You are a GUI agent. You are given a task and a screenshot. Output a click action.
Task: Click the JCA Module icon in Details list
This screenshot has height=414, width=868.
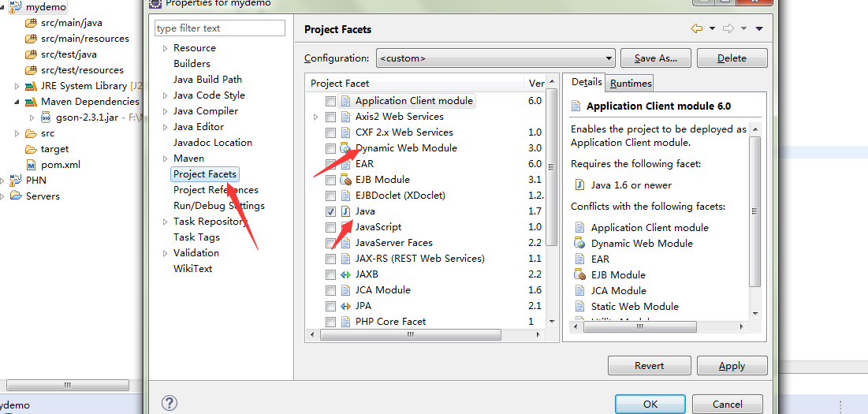[x=580, y=290]
